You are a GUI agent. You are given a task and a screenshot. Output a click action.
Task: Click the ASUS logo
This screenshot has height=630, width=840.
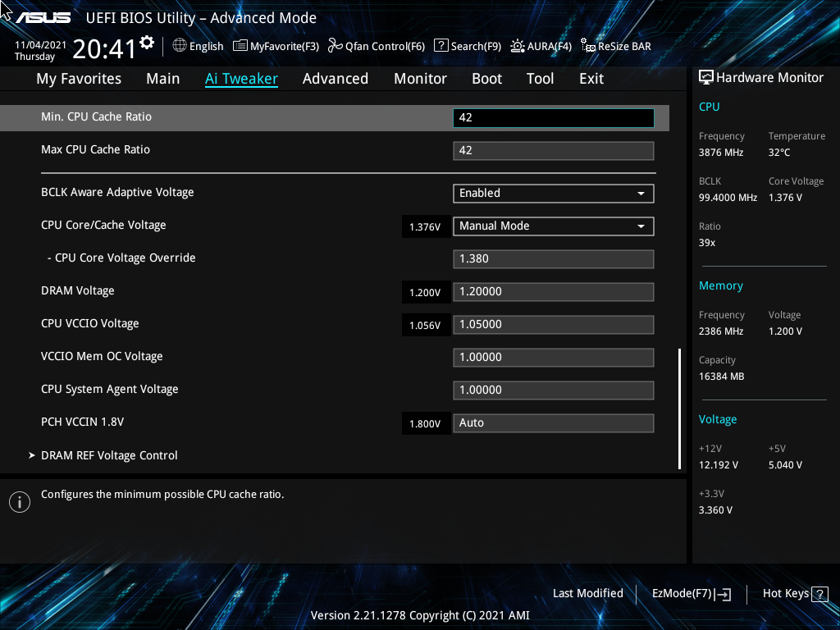(x=43, y=18)
